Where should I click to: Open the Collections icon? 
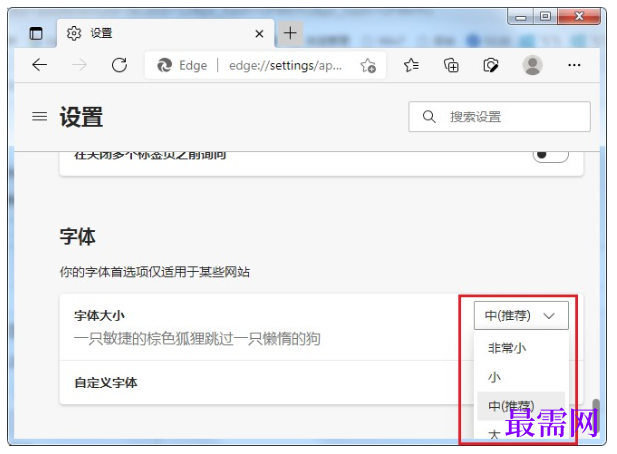coord(451,65)
